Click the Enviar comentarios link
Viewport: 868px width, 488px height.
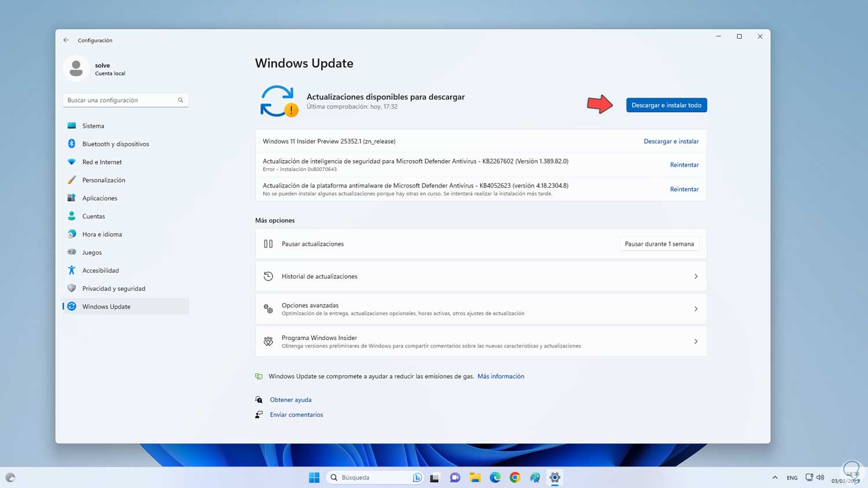tap(296, 415)
